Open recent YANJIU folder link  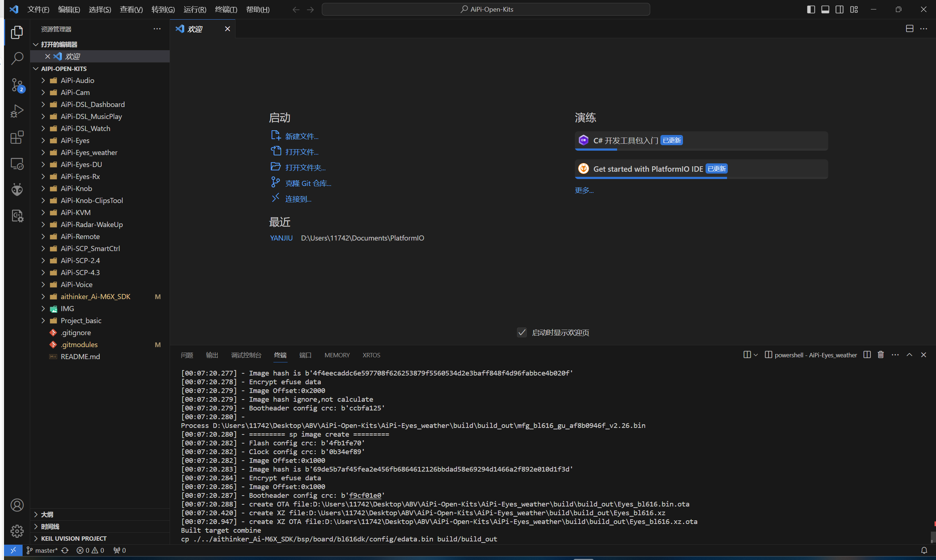tap(281, 238)
